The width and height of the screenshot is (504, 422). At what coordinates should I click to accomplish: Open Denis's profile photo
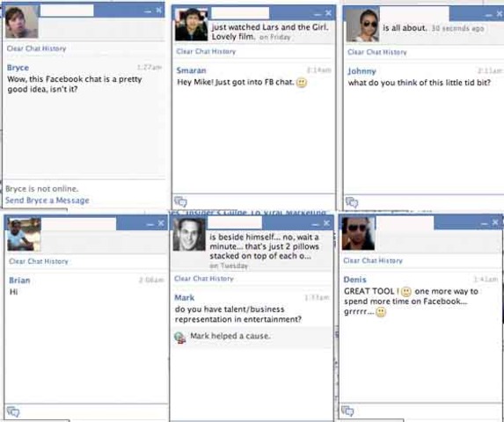pyautogui.click(x=358, y=234)
